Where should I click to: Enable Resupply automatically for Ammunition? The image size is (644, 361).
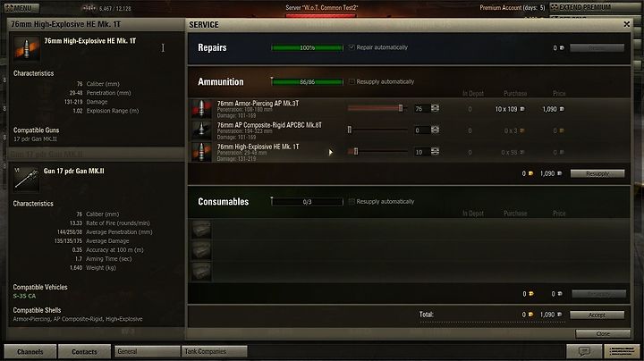pyautogui.click(x=352, y=81)
